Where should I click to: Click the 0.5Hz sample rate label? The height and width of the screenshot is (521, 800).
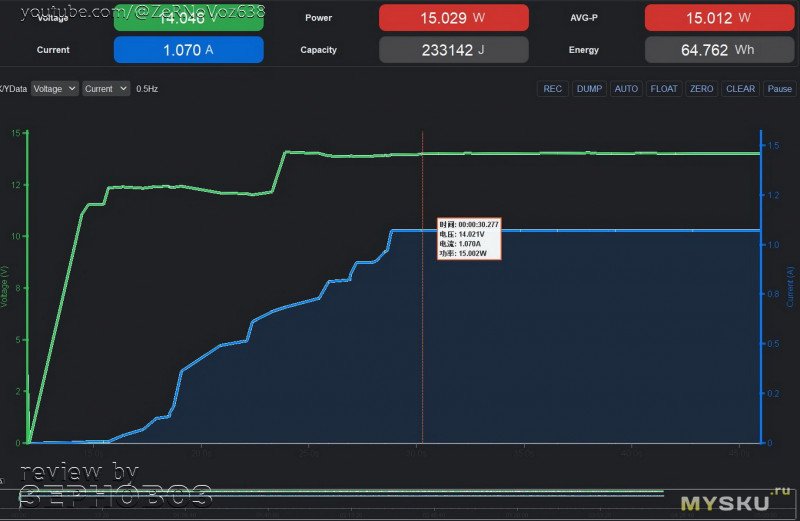coord(147,89)
